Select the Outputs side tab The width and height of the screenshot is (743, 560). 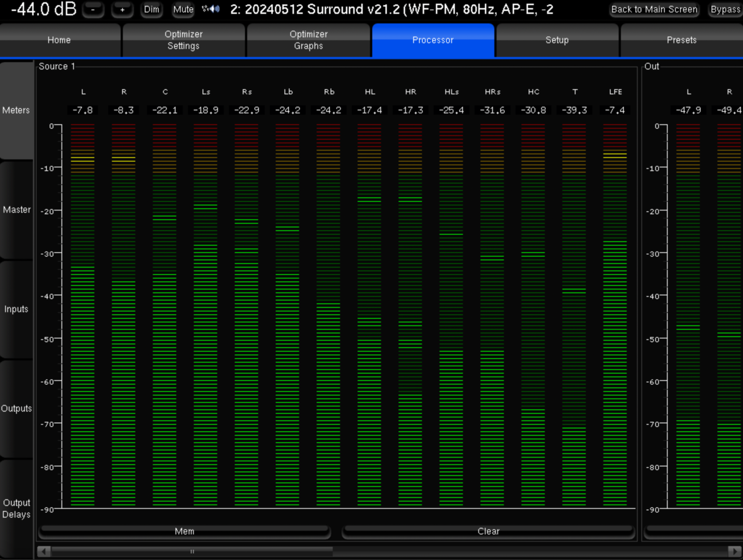17,409
